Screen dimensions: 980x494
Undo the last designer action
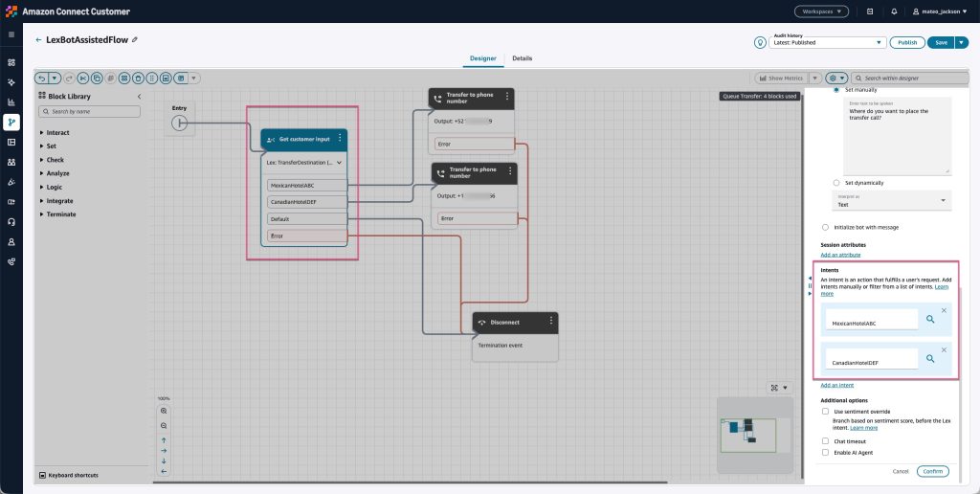pyautogui.click(x=41, y=79)
